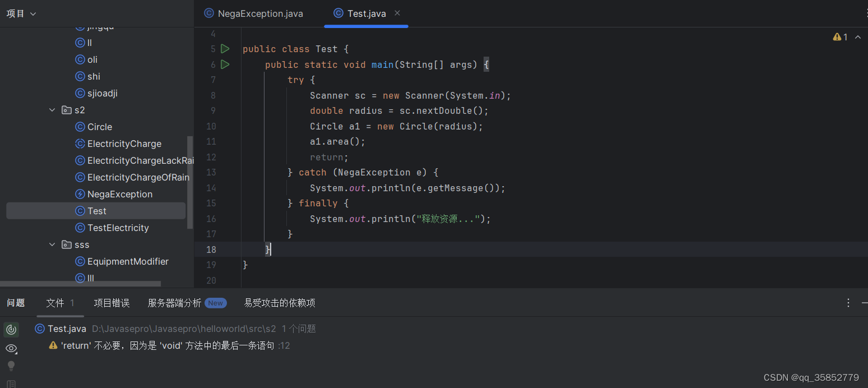Image resolution: width=868 pixels, height=388 pixels.
Task: Click the exception icon beside NegaException
Action: point(80,194)
